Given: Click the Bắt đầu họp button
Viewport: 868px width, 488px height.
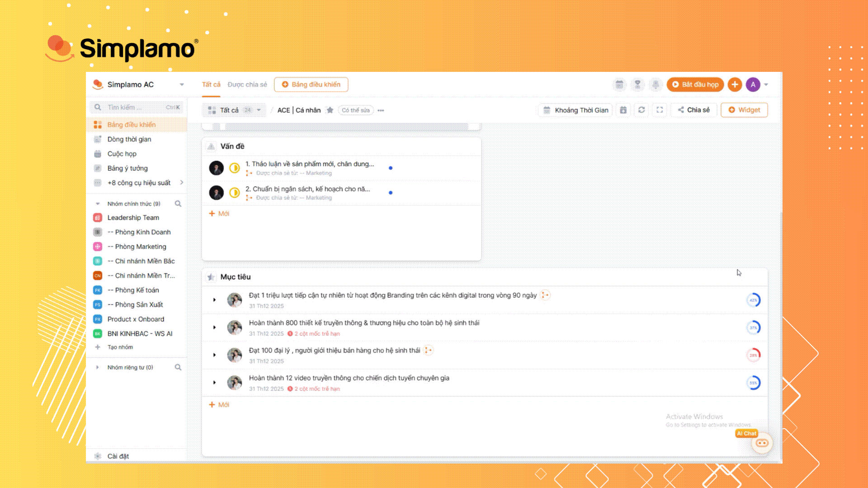Looking at the screenshot, I should tap(695, 84).
